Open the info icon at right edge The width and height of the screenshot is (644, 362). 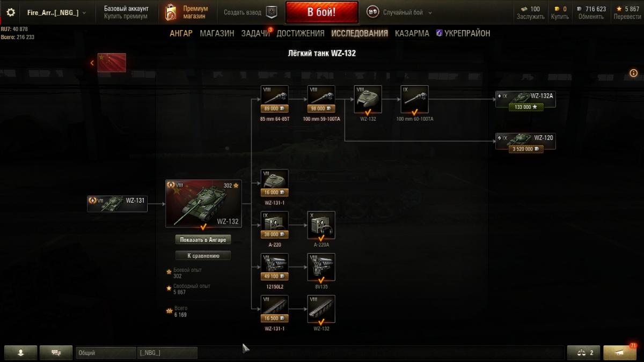point(634,73)
